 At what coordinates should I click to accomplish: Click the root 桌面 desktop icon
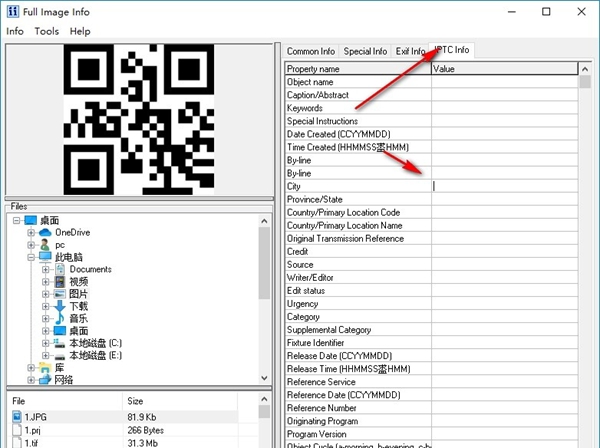(31, 220)
